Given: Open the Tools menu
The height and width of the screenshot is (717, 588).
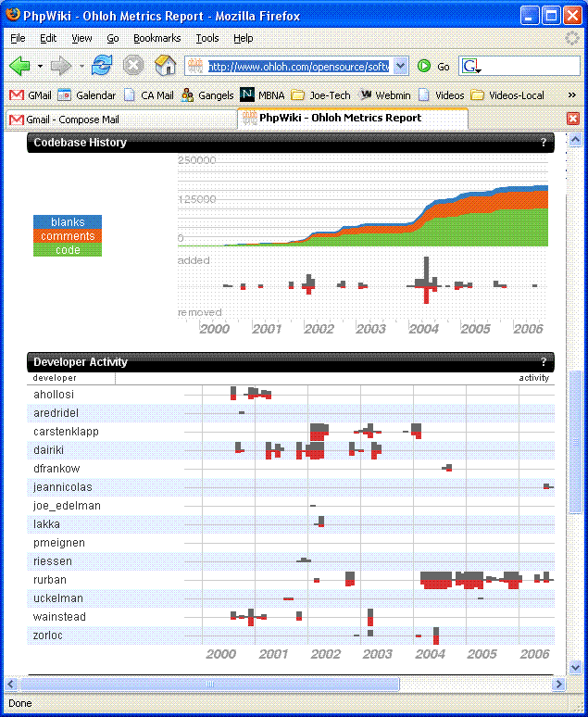Looking at the screenshot, I should (206, 38).
